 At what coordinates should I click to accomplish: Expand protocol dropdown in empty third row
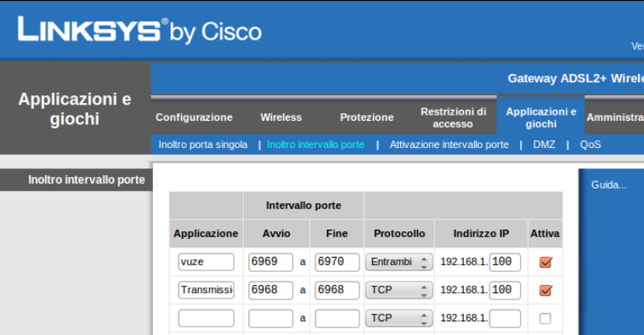398,318
